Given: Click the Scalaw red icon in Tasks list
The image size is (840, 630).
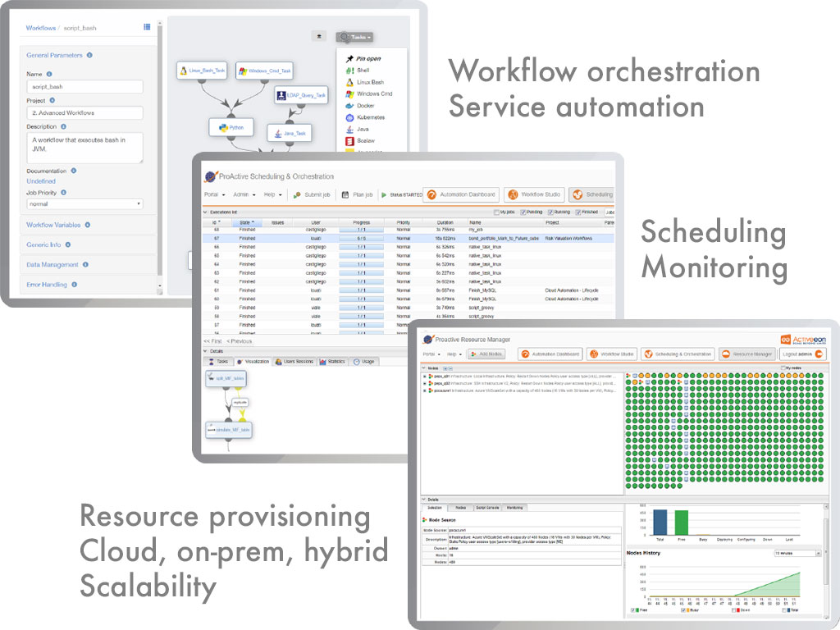Looking at the screenshot, I should tap(349, 141).
